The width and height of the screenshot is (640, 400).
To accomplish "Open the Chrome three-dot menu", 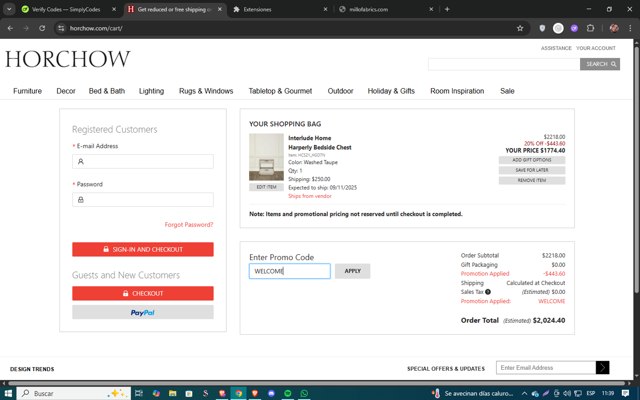I will coord(630,28).
